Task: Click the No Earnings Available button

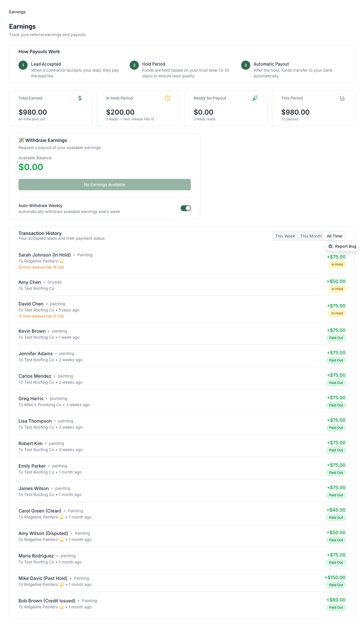Action: click(x=105, y=185)
